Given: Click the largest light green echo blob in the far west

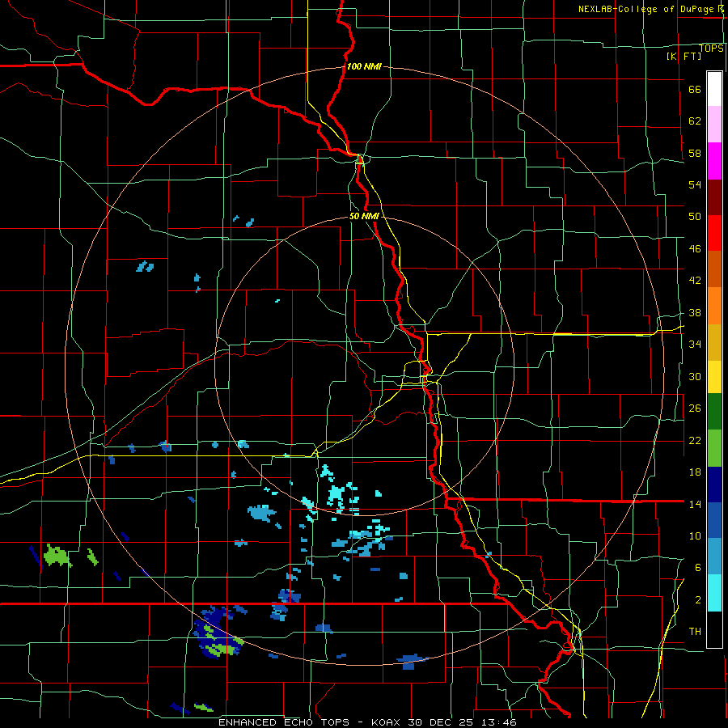Looking at the screenshot, I should click(x=57, y=556).
